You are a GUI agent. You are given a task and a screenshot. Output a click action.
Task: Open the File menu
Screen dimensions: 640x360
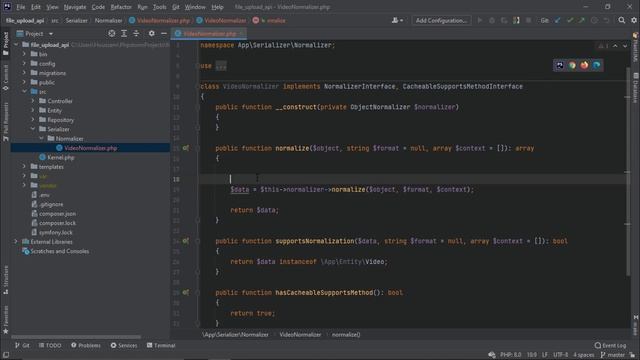20,7
